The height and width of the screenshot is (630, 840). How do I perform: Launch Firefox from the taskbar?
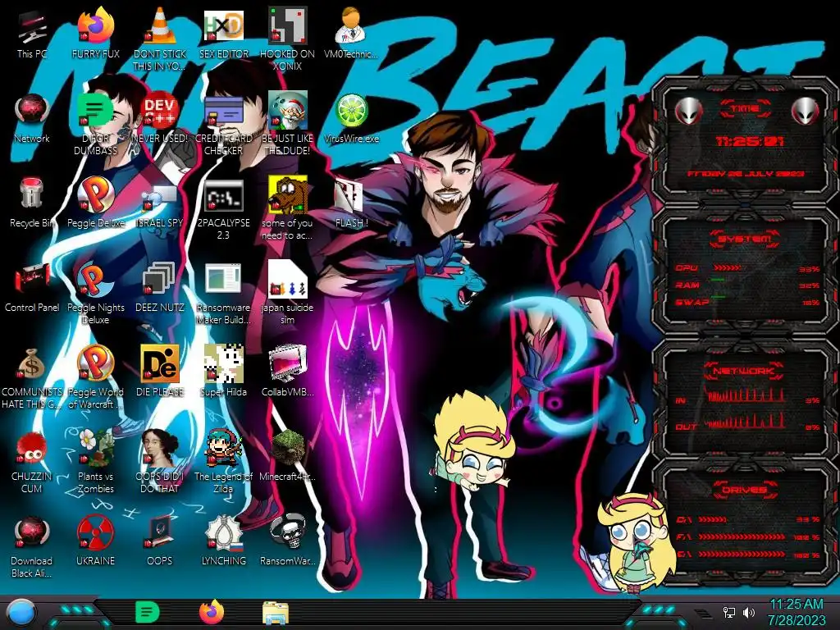point(211,612)
